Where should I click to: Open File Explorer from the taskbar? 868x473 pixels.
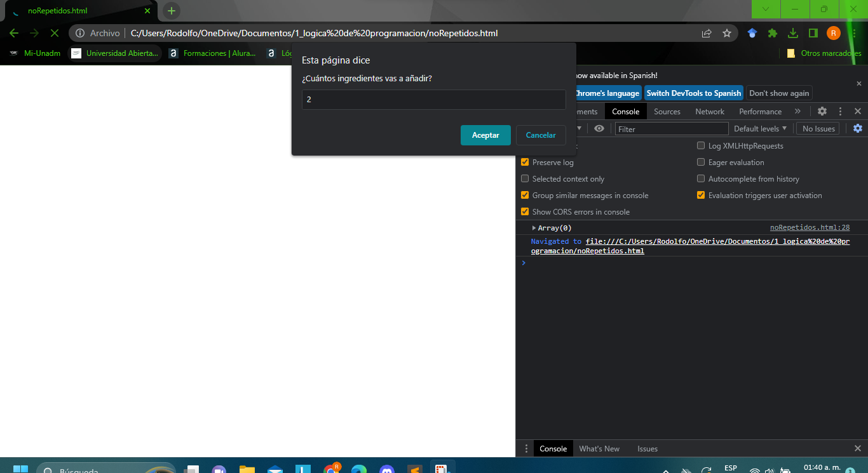[247, 469]
